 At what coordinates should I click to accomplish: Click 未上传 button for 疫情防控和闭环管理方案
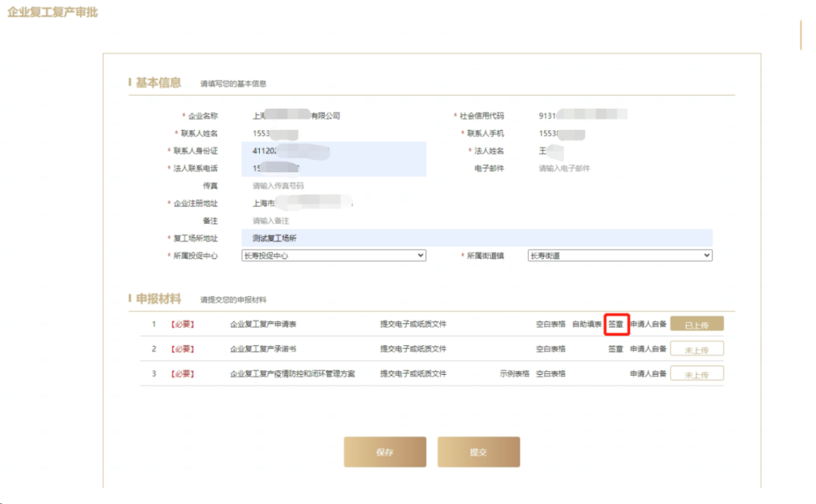(697, 374)
